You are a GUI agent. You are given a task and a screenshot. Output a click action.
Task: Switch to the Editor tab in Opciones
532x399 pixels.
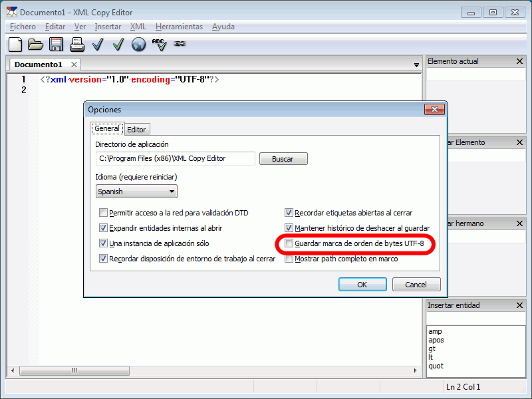(x=136, y=130)
